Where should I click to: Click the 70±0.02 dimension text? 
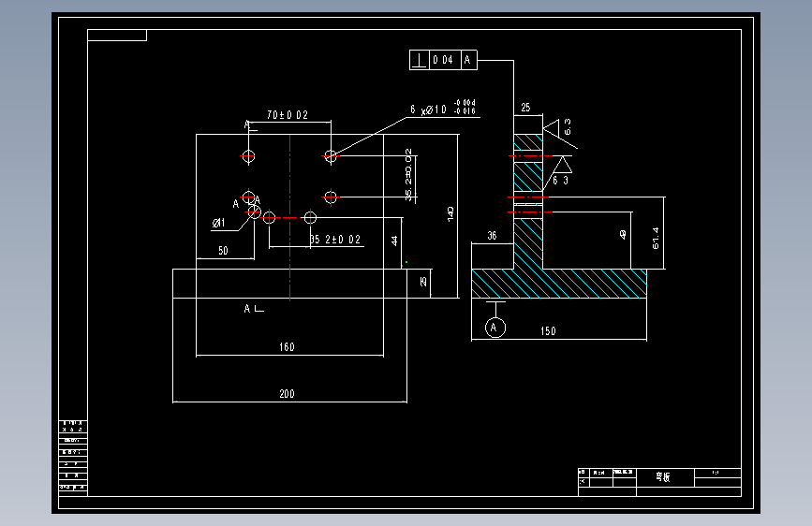click(288, 115)
